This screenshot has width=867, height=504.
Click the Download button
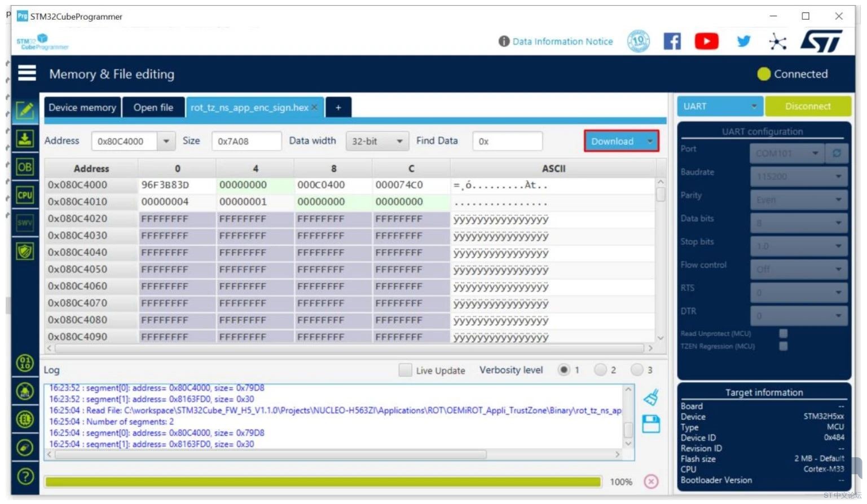tap(613, 142)
